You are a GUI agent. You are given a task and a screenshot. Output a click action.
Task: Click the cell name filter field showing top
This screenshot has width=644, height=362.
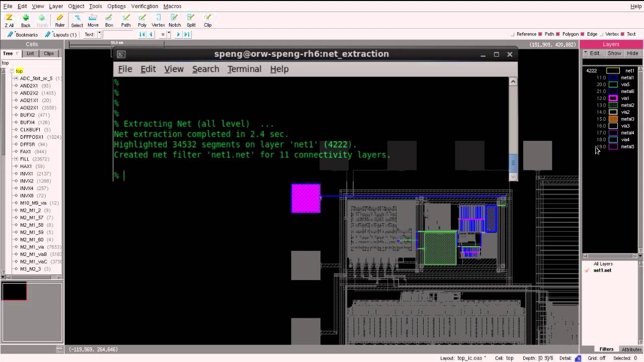(31, 63)
